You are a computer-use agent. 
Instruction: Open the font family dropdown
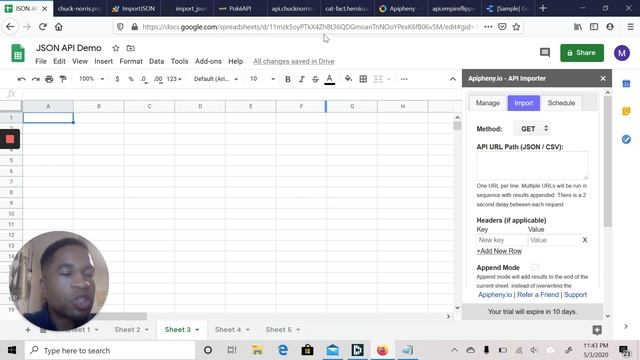[x=216, y=79]
